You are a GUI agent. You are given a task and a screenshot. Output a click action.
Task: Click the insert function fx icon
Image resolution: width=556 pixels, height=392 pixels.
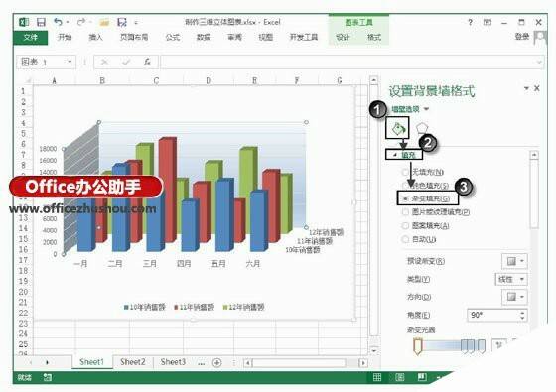click(147, 62)
